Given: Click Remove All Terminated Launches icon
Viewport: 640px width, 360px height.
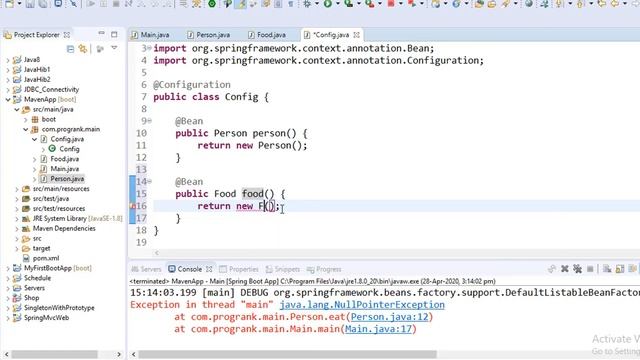Looking at the screenshot, I should point(577,269).
